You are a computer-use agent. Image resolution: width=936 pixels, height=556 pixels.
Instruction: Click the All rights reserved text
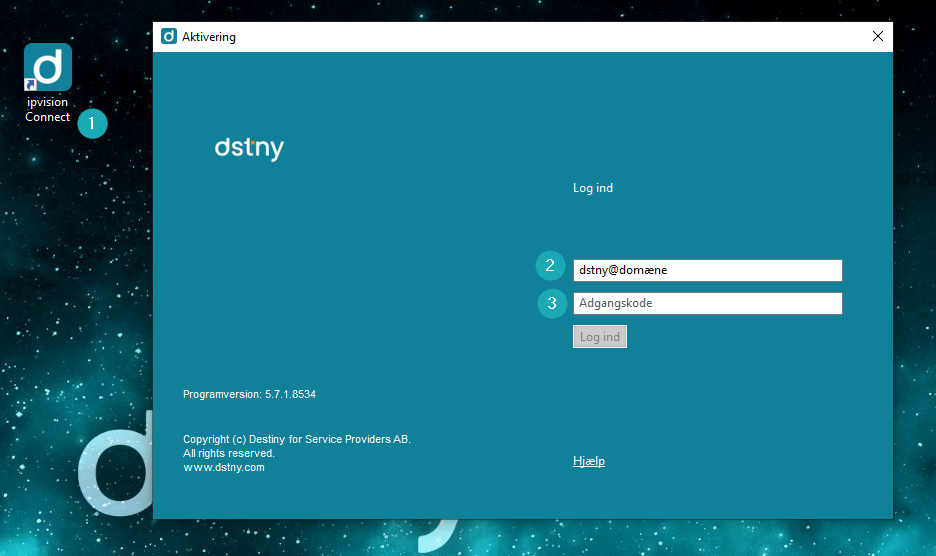(x=229, y=453)
